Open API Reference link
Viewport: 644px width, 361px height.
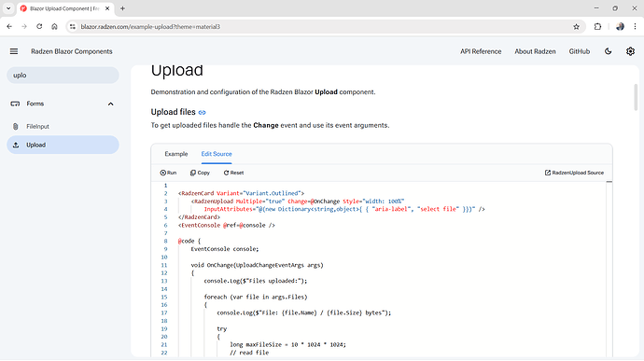pos(481,51)
